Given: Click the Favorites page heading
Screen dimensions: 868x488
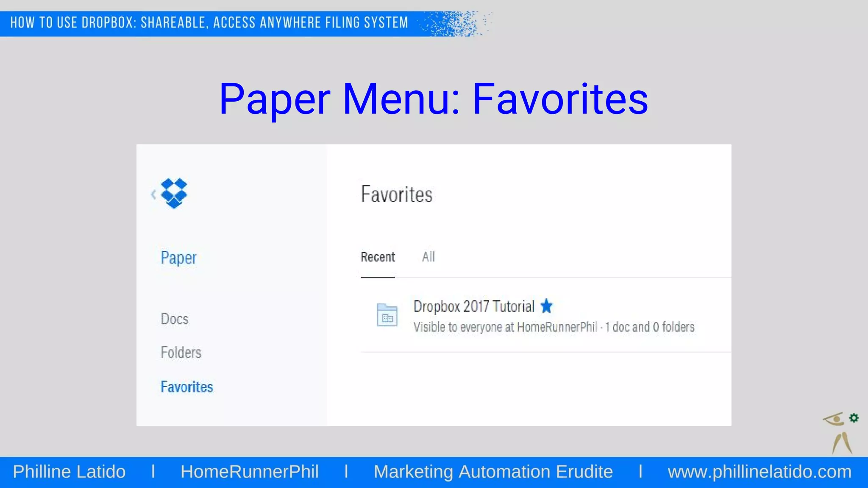Looking at the screenshot, I should [397, 194].
